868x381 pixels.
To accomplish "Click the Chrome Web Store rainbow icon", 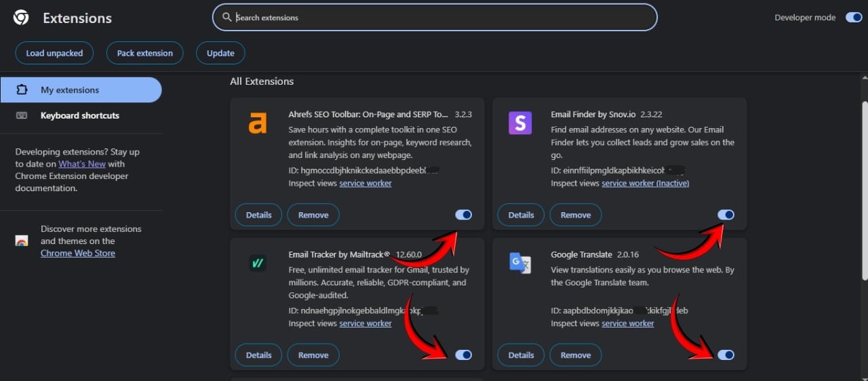I will [22, 241].
